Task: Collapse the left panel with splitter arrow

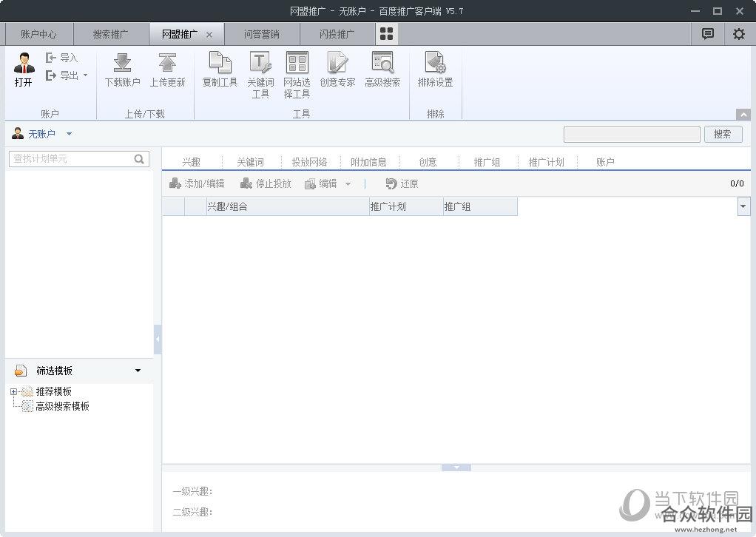Action: click(x=158, y=340)
